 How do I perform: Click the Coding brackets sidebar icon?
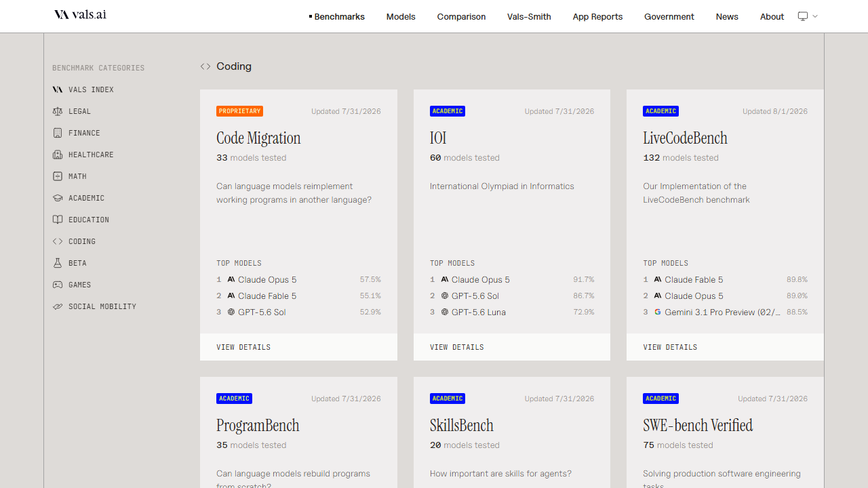(58, 241)
